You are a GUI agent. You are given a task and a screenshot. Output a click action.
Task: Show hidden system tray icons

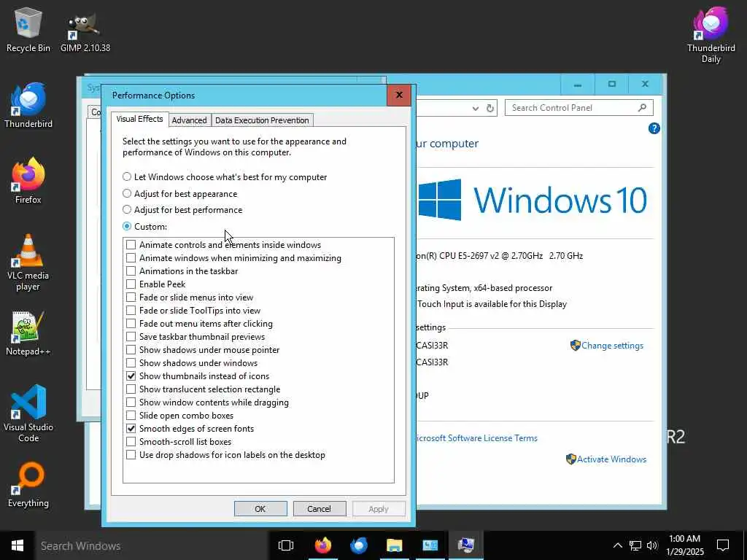click(x=617, y=545)
